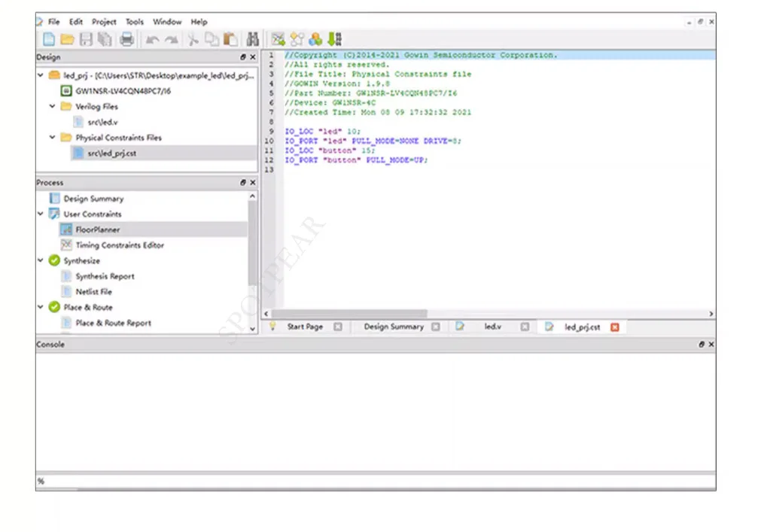764x532 pixels.
Task: Click the Redo toolbar icon
Action: click(171, 39)
